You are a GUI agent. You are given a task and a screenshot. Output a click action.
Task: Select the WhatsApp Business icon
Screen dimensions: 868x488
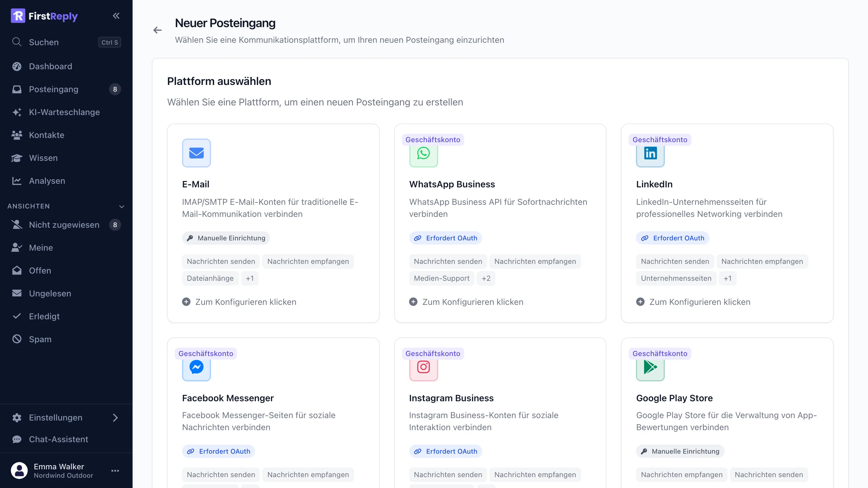click(423, 154)
